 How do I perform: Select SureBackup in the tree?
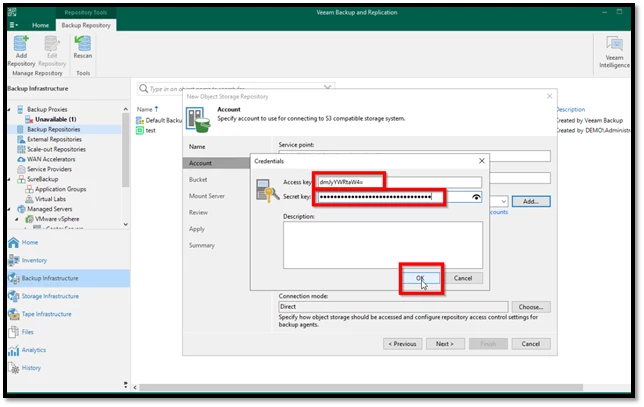(42, 179)
